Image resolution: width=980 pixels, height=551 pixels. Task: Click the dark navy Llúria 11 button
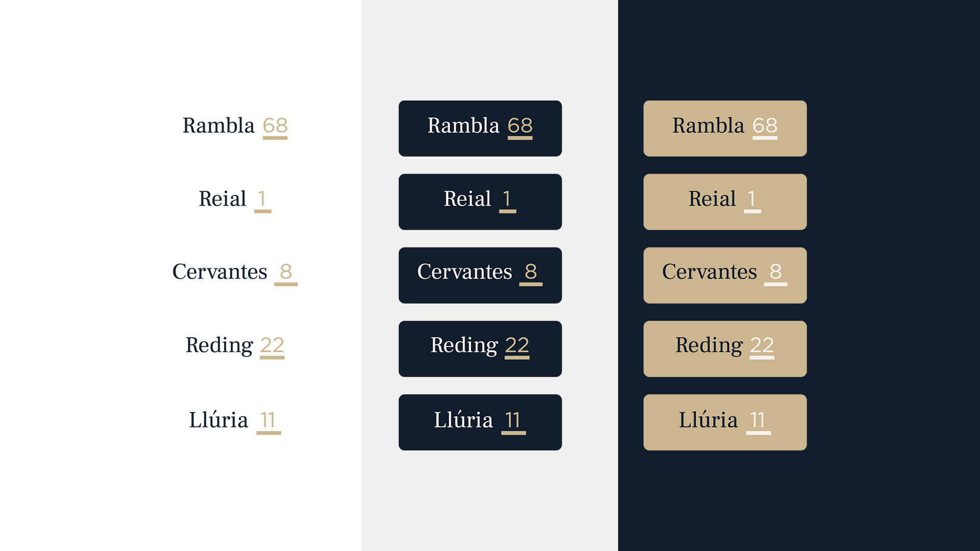click(480, 422)
